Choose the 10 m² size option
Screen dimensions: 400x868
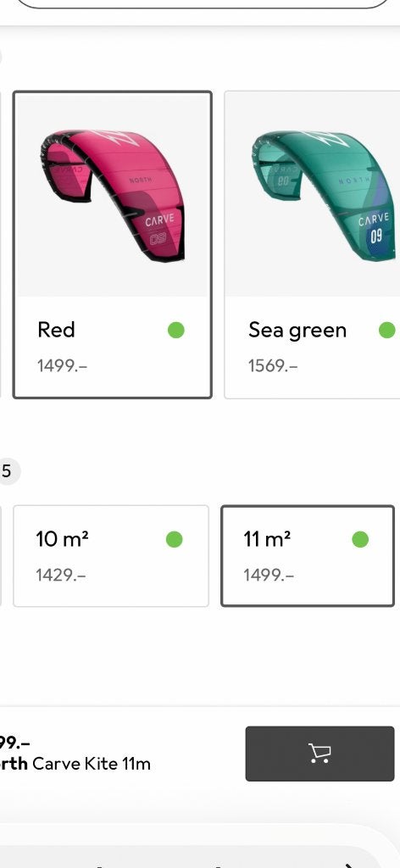pyautogui.click(x=111, y=556)
